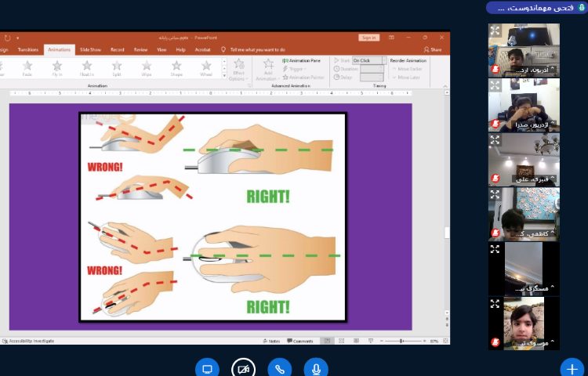Click the Share button in PowerPoint
This screenshot has width=588, height=376.
coord(433,49)
